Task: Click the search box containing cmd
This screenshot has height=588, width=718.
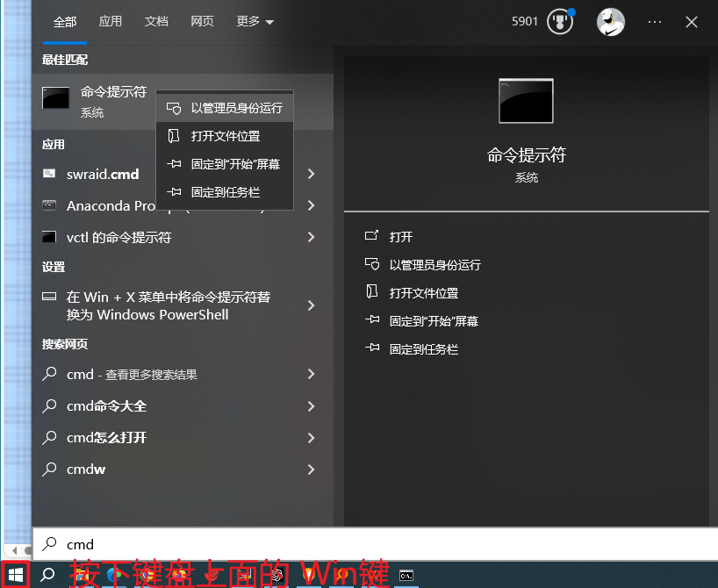Action: [375, 544]
